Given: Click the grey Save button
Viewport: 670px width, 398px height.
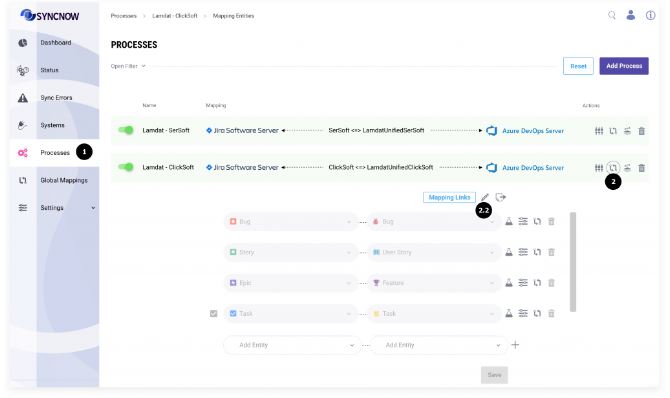Looking at the screenshot, I should 494,375.
